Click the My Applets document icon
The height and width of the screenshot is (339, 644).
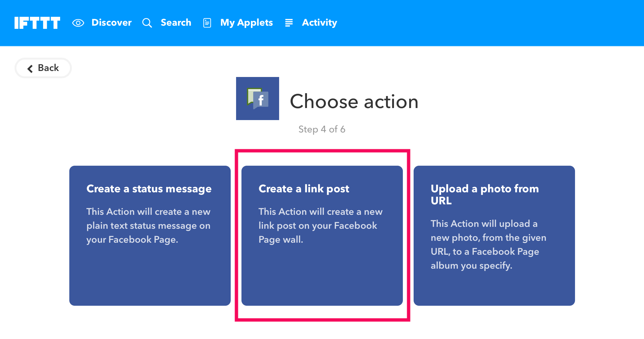point(207,23)
